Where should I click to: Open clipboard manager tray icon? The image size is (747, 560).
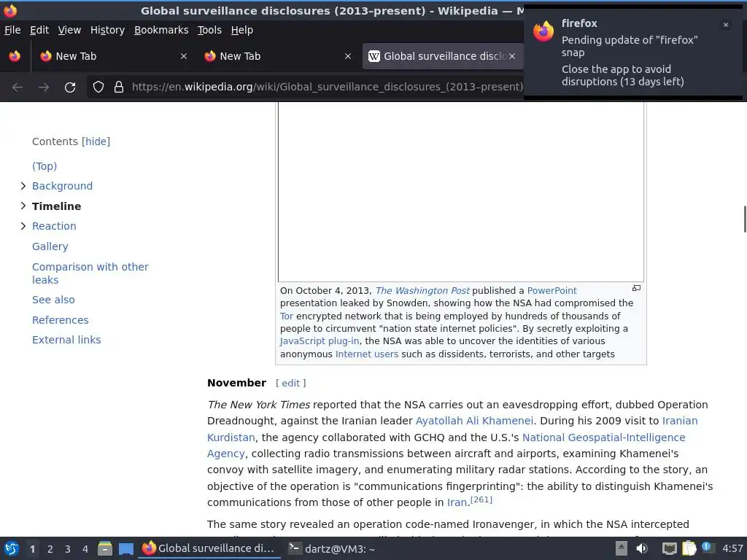pyautogui.click(x=689, y=548)
